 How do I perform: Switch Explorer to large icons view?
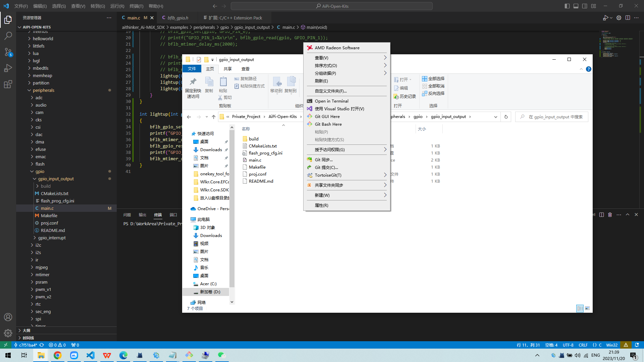pos(587,308)
